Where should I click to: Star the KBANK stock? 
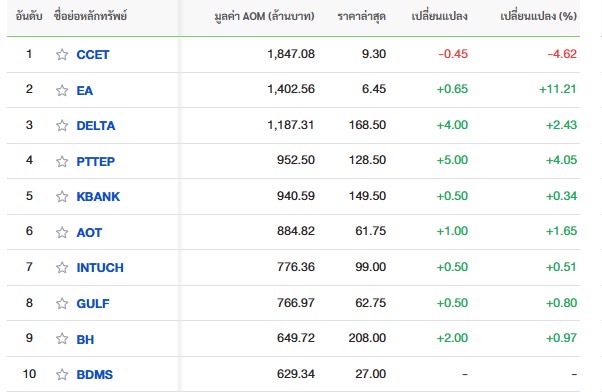pos(62,197)
